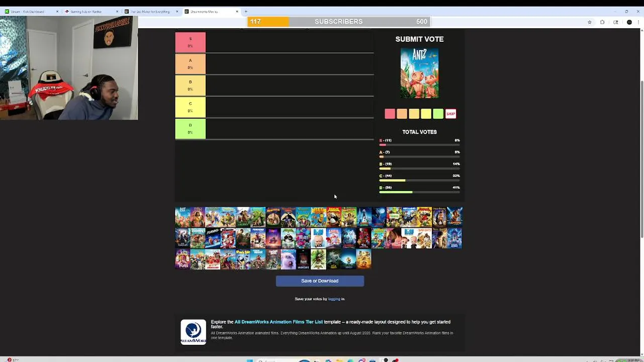
Task: Vote A tier with the orange swatch
Action: [x=402, y=114]
